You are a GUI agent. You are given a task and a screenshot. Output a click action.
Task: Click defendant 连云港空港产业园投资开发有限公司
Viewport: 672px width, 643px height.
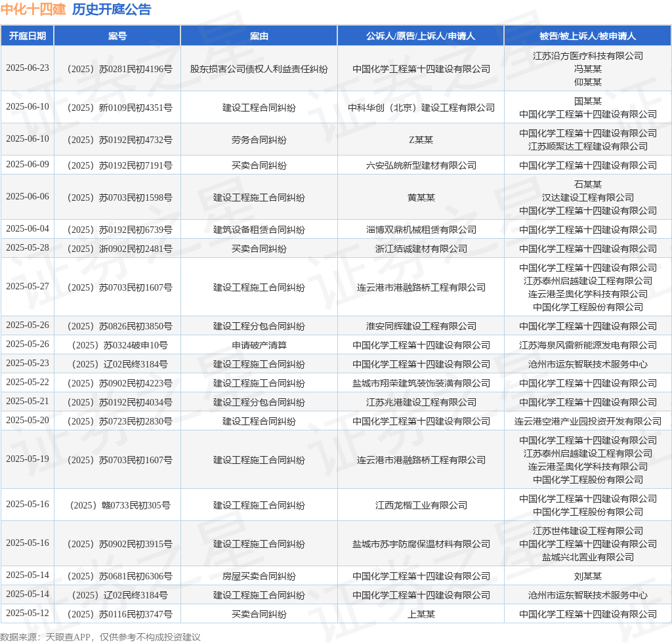point(587,421)
